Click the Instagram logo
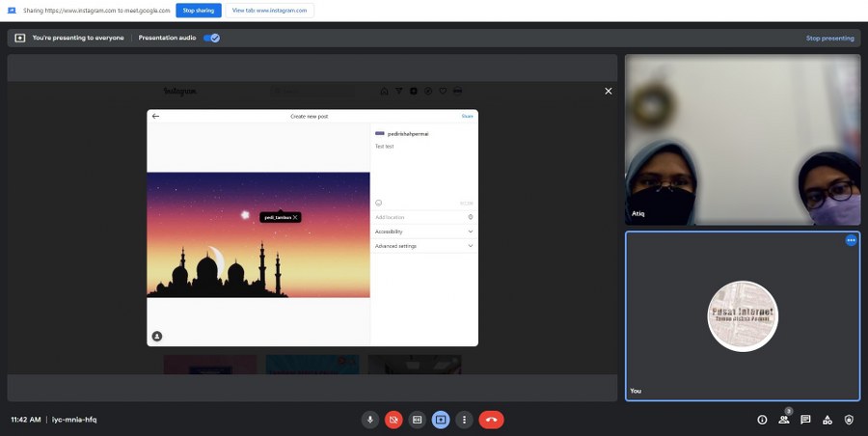The height and width of the screenshot is (436, 868). click(x=180, y=92)
